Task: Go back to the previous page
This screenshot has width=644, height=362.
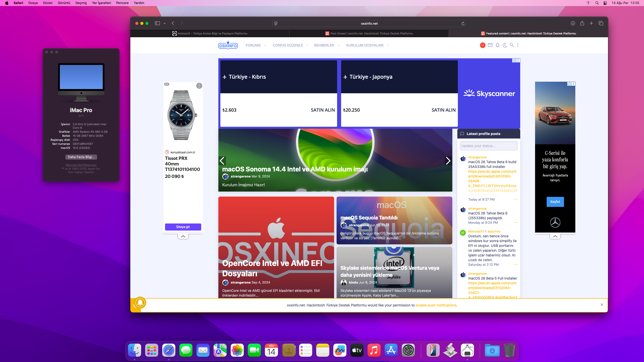Action: coord(173,23)
